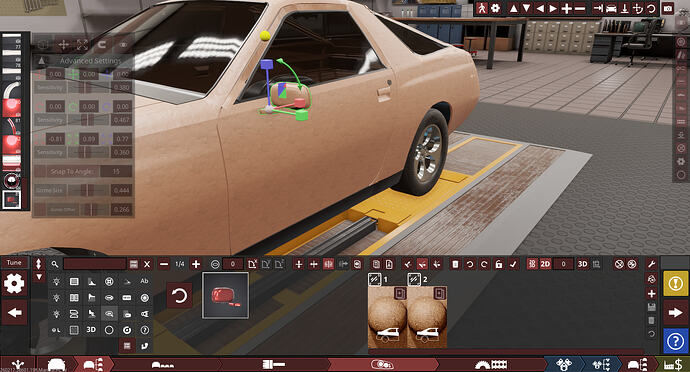Go to the next fixture page with plus
690x372 pixels.
[196, 264]
